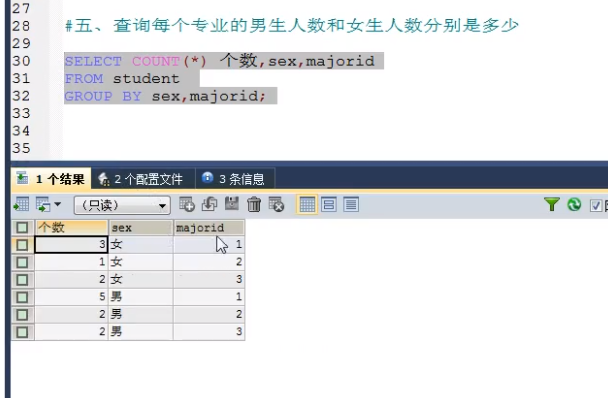Click the save changes floppy icon
608x398 pixels.
(232, 204)
